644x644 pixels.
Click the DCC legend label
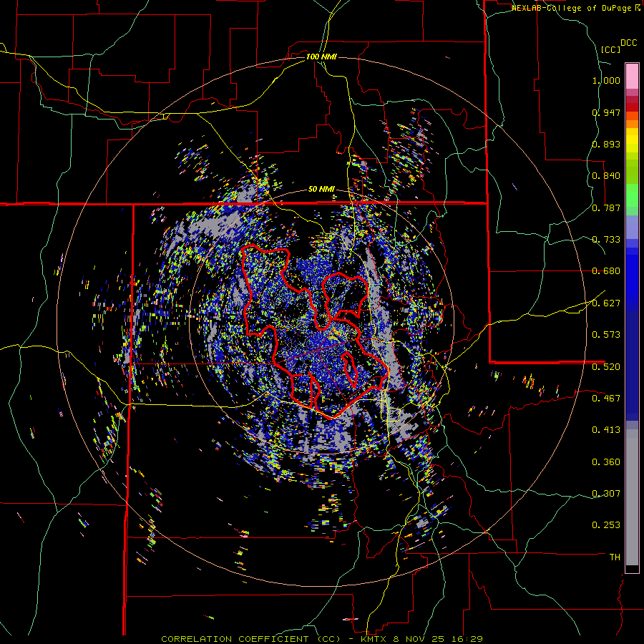(x=629, y=43)
